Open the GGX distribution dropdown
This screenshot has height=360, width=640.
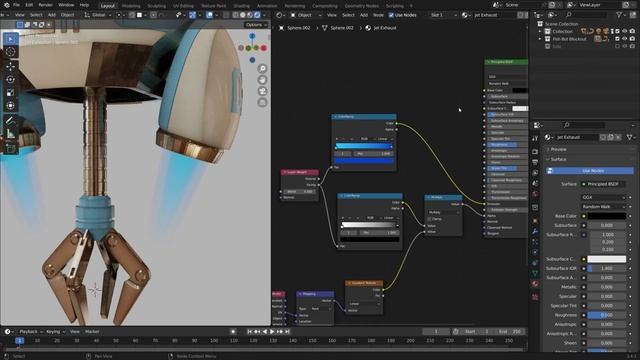603,197
